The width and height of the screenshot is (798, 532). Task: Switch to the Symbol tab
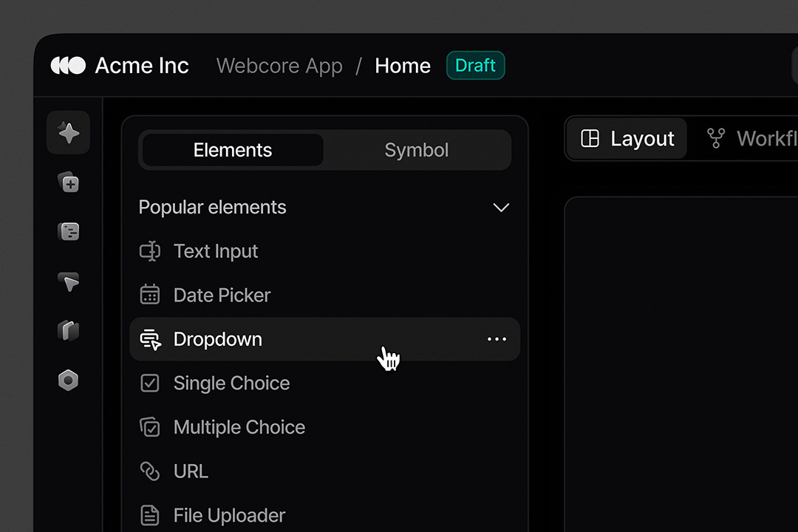tap(416, 150)
